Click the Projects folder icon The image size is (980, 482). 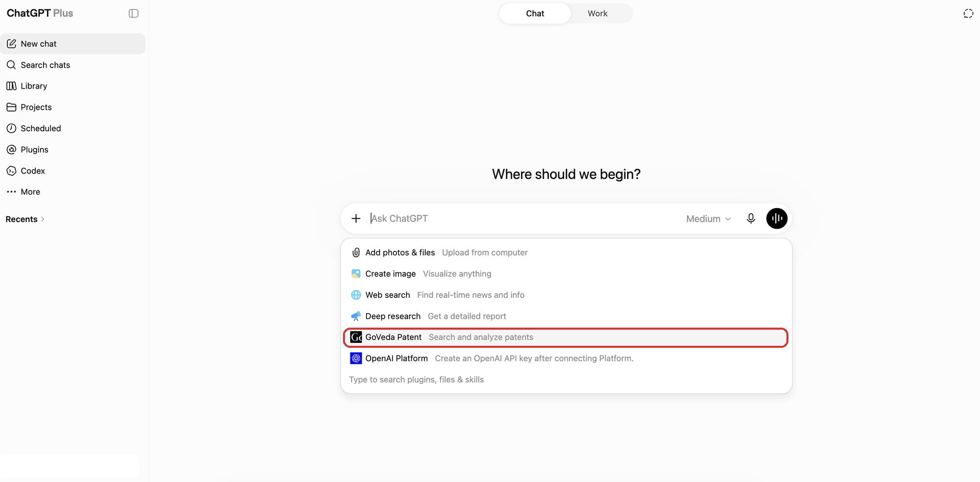click(11, 107)
